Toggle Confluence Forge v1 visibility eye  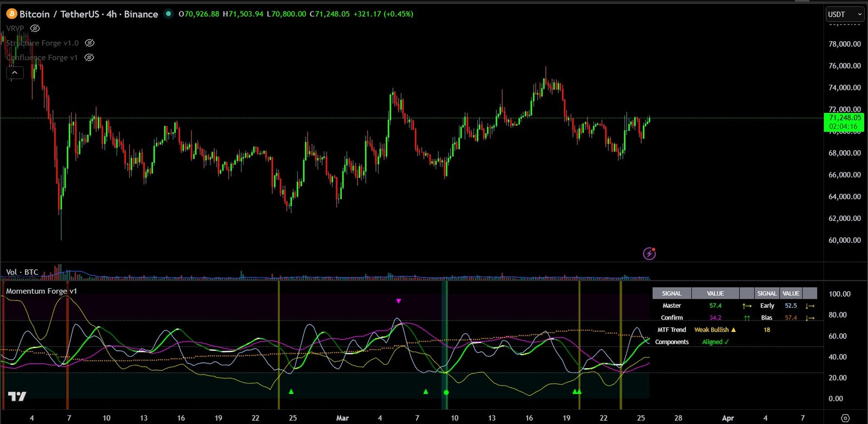click(90, 58)
